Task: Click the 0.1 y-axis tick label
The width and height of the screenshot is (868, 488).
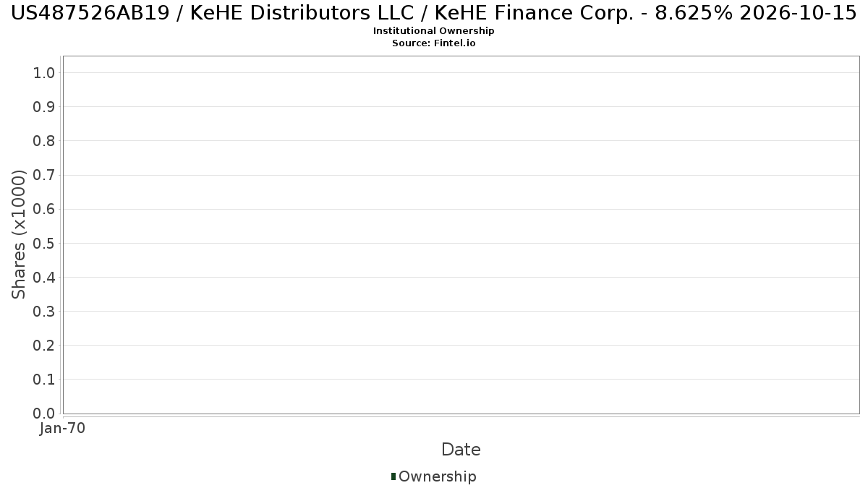Action: 44,380
